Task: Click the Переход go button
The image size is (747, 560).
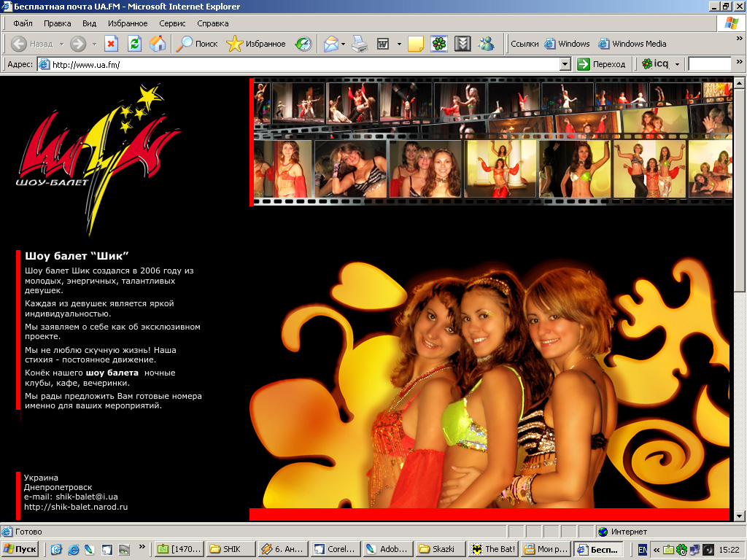Action: click(x=602, y=64)
